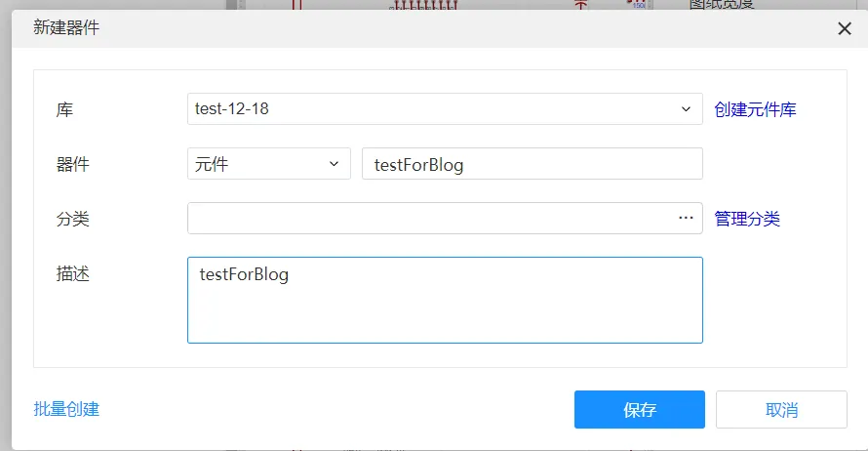
Task: Open the 管理分类 link
Action: tap(747, 219)
